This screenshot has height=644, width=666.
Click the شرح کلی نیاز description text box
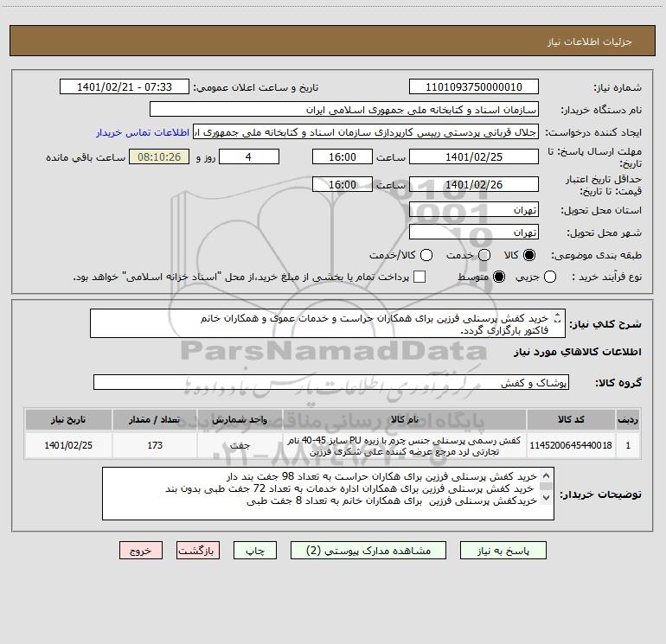328,323
